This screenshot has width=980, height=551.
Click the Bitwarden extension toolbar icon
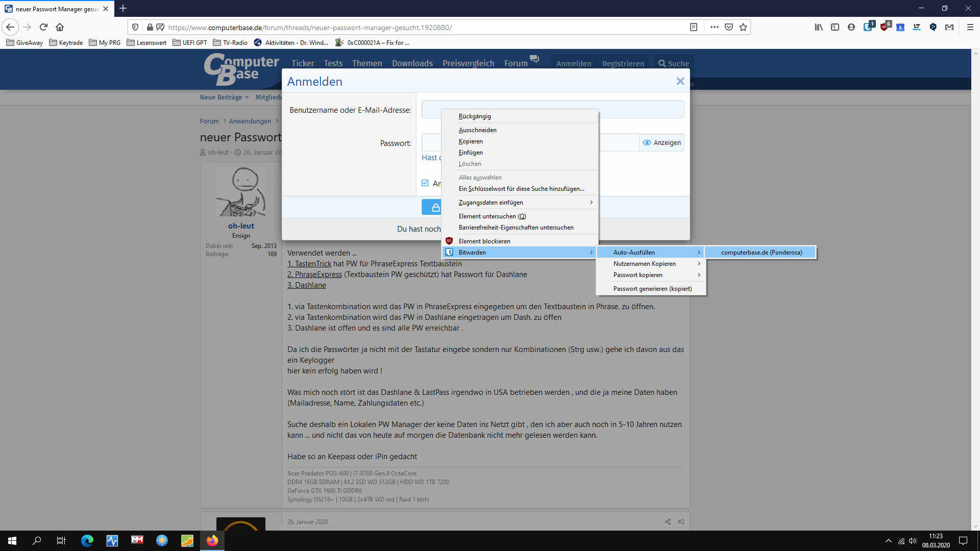coord(868,27)
